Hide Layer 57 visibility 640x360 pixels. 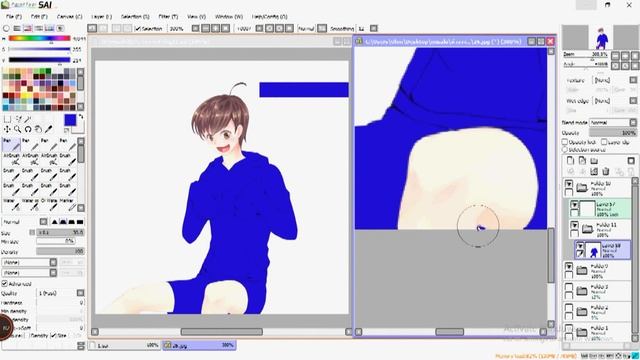(x=574, y=205)
